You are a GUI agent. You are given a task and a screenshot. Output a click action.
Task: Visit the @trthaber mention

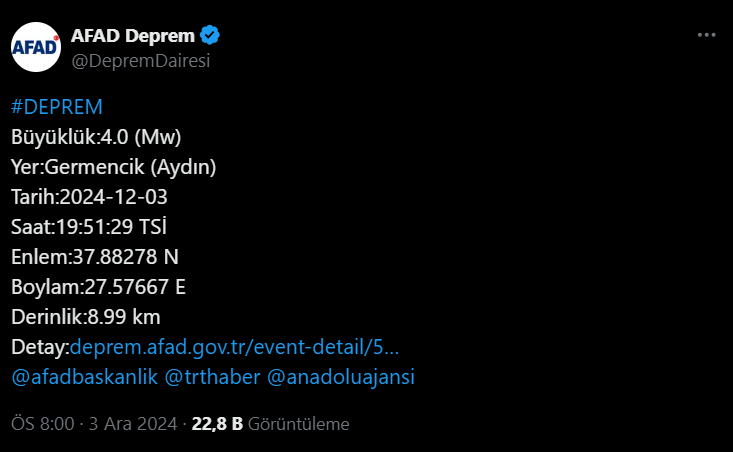click(210, 377)
